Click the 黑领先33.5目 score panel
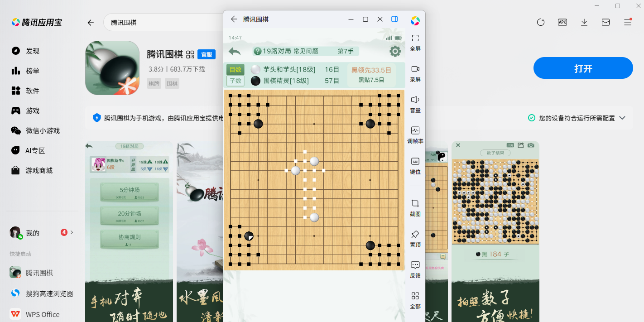Viewport: 644px width, 322px height. 371,75
